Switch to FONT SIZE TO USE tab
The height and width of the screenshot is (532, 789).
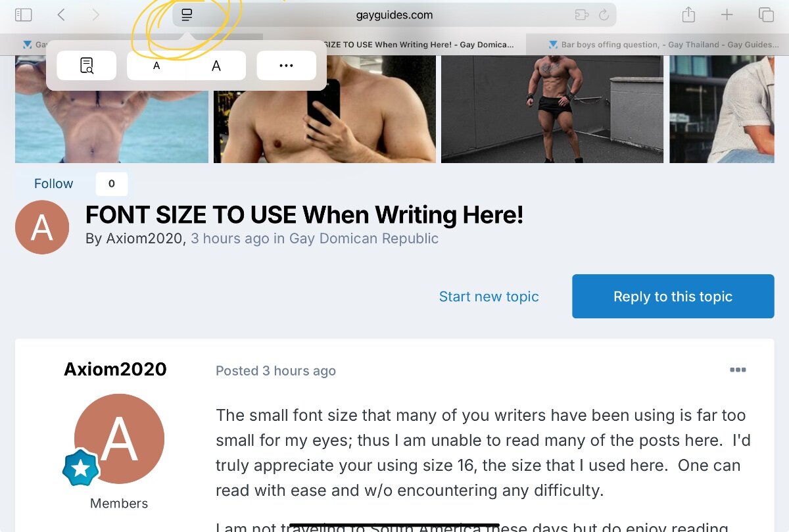(418, 45)
